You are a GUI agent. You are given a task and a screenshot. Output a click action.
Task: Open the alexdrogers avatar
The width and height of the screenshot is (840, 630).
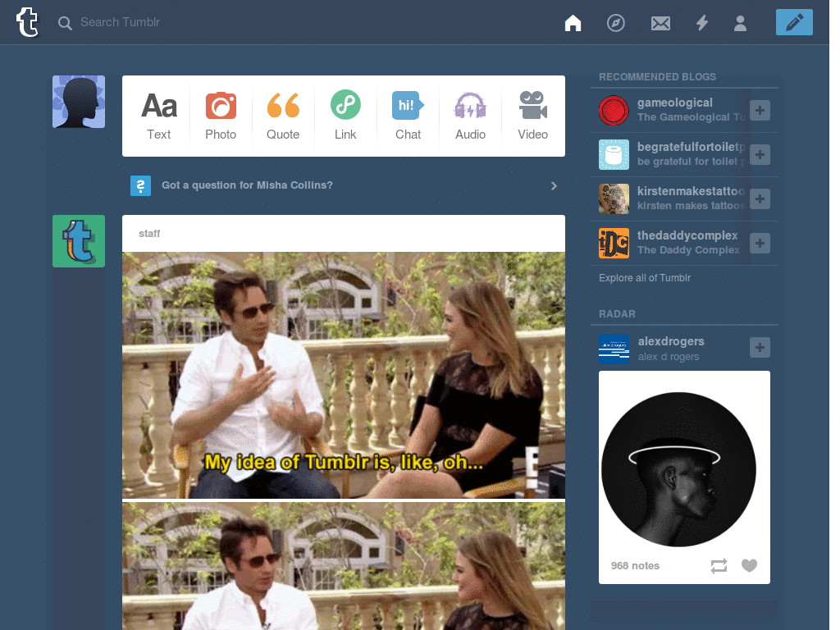point(614,349)
